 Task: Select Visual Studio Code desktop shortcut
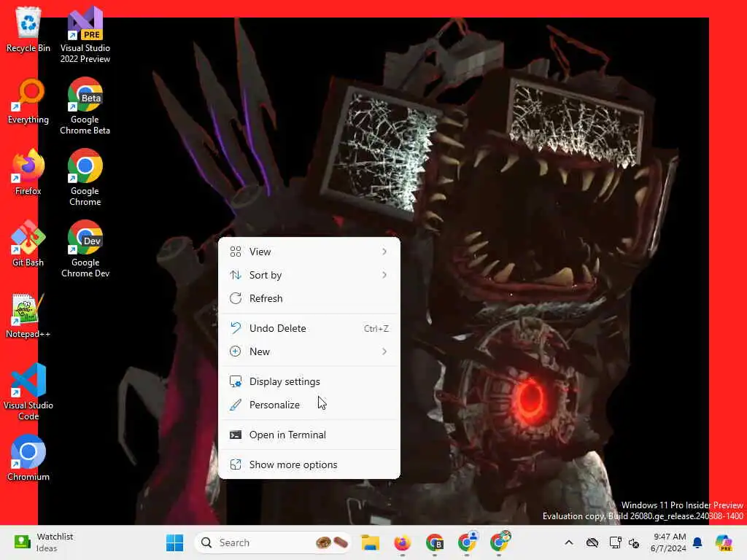(28, 392)
